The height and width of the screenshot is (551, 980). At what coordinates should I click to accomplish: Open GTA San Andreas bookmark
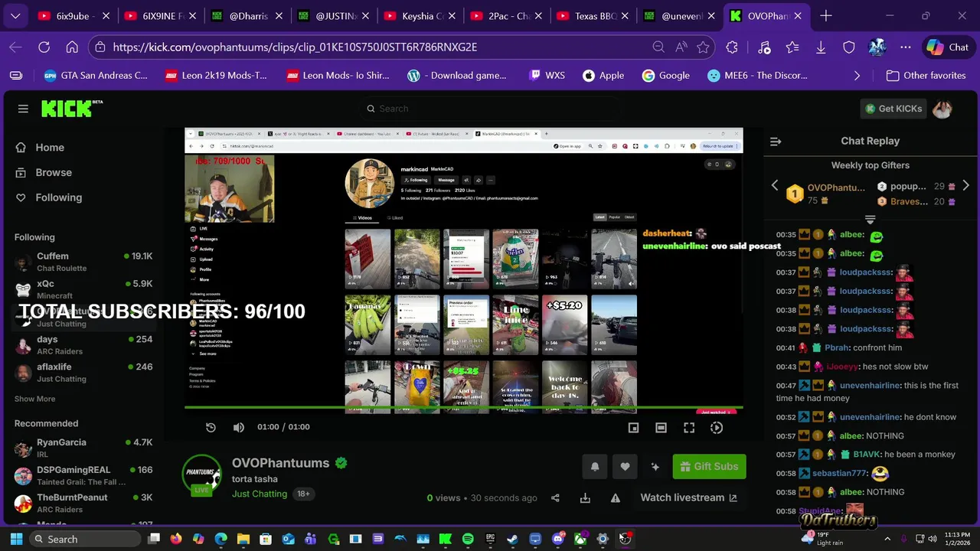click(95, 76)
